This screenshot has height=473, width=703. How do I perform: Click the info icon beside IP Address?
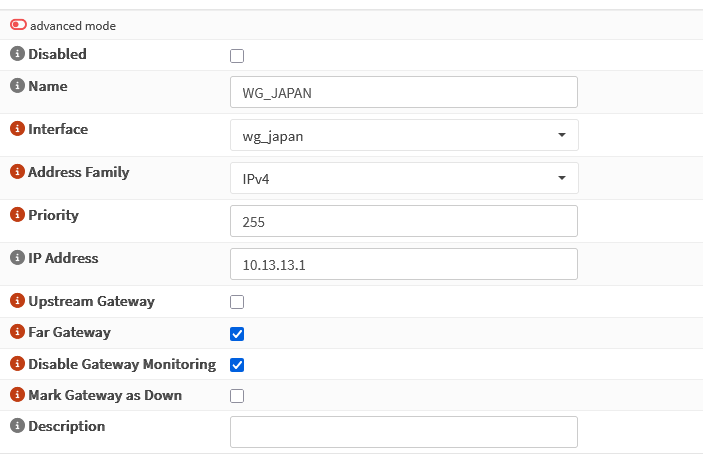[17, 258]
